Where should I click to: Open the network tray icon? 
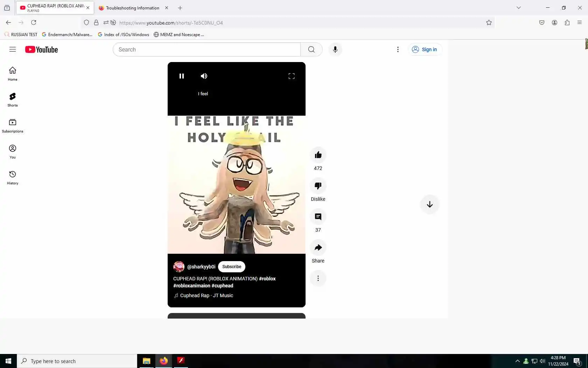tap(534, 361)
